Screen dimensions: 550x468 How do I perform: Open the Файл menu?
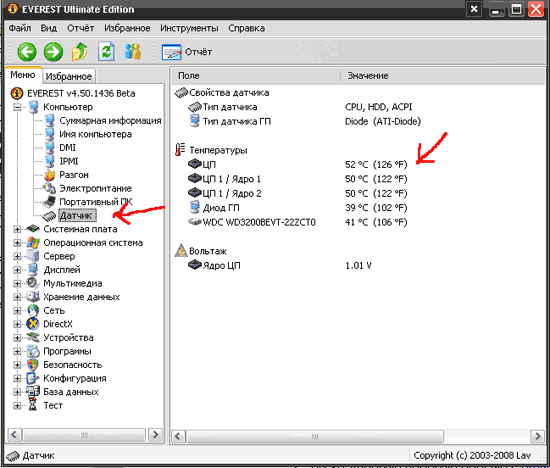click(20, 28)
